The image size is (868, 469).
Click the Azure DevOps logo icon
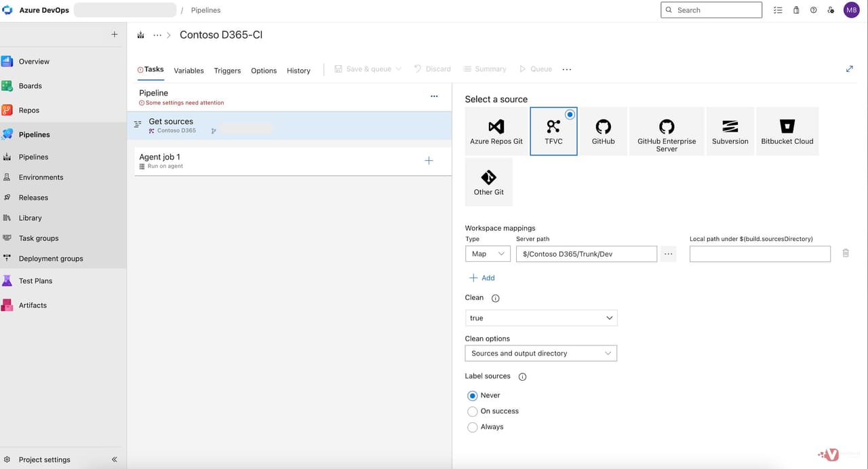point(7,10)
